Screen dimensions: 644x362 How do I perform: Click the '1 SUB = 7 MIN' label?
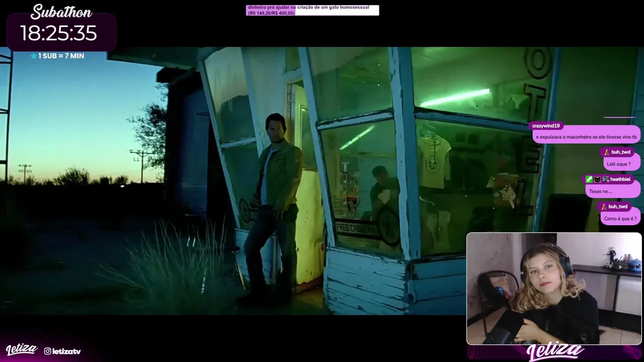61,56
